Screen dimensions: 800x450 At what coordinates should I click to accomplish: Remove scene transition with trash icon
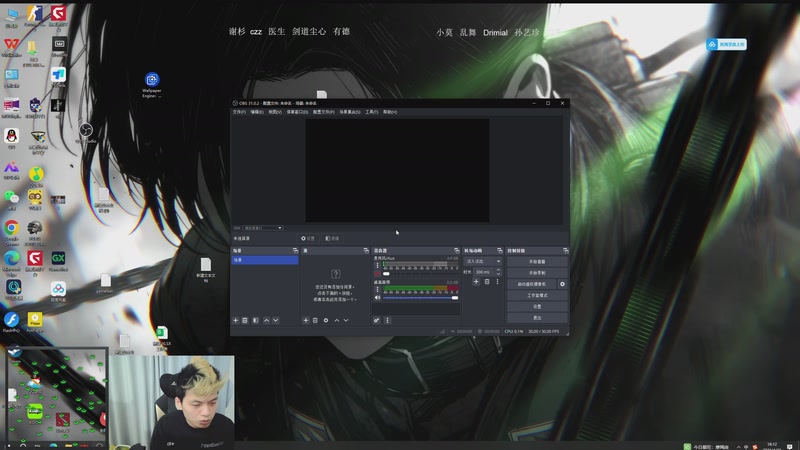point(487,282)
